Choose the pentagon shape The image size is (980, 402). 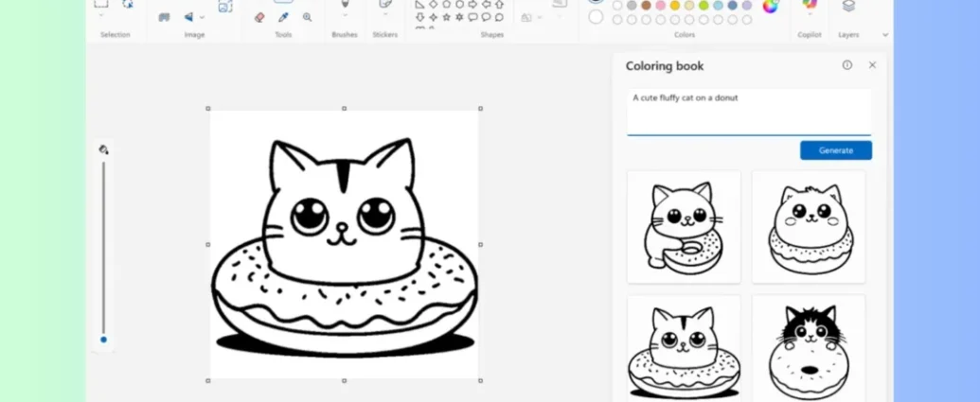click(x=446, y=5)
